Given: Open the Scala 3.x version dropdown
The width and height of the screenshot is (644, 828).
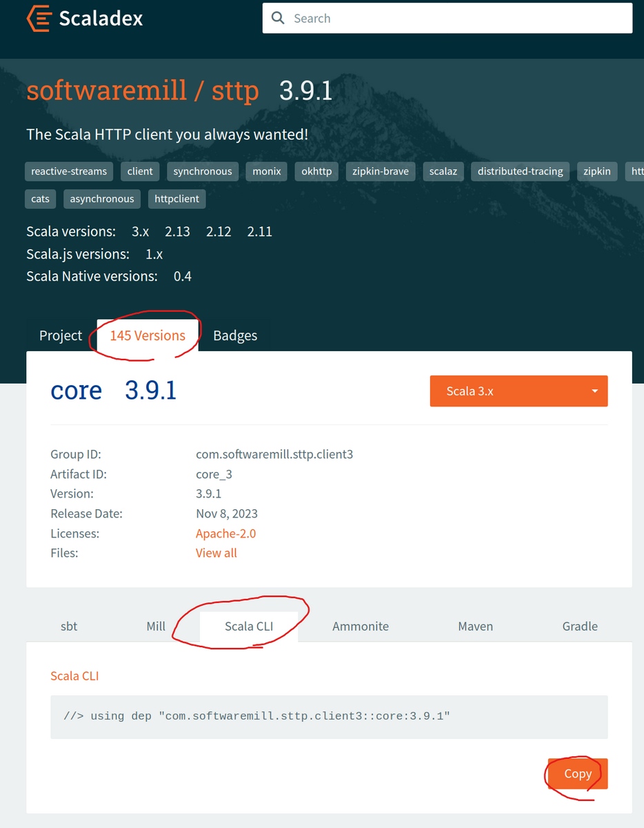Looking at the screenshot, I should pos(519,391).
